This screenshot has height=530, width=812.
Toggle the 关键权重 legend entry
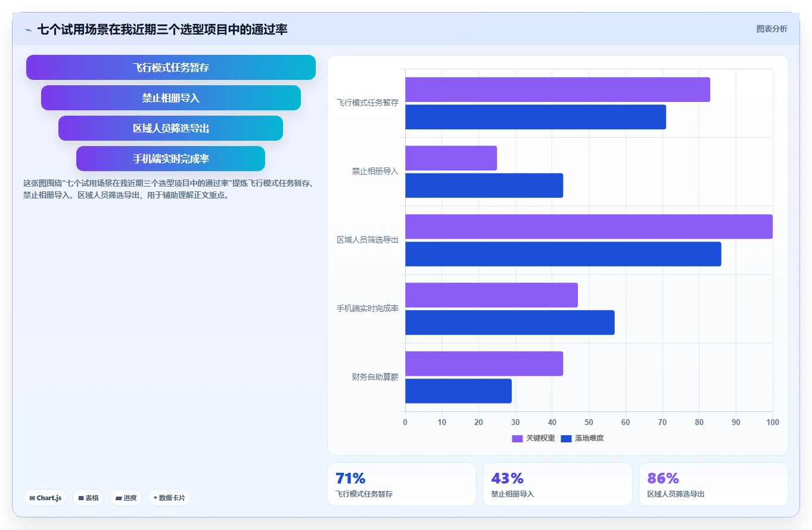point(533,438)
